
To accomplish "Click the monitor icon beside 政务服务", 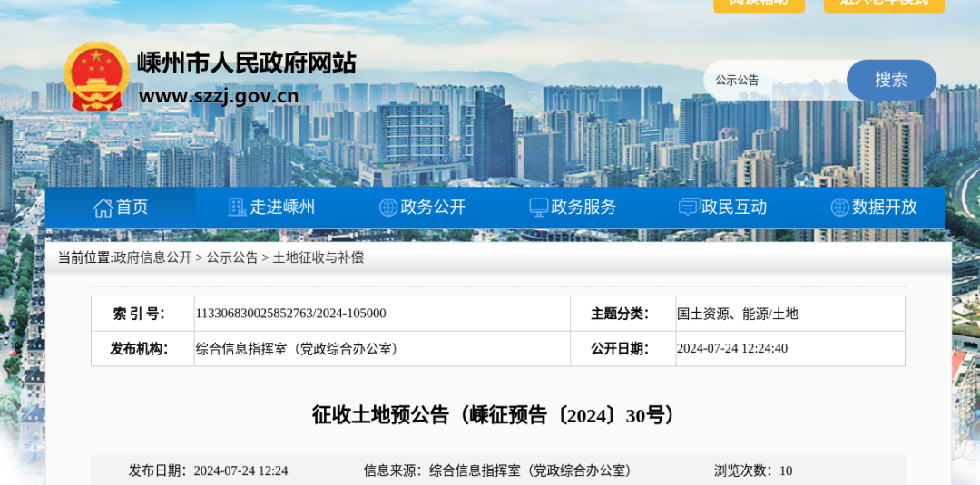I will point(539,208).
